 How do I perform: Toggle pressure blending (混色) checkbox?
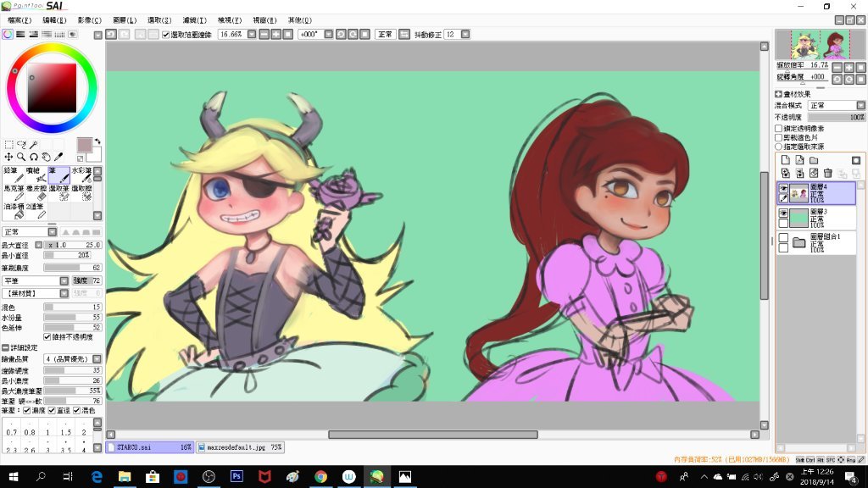[x=76, y=411]
